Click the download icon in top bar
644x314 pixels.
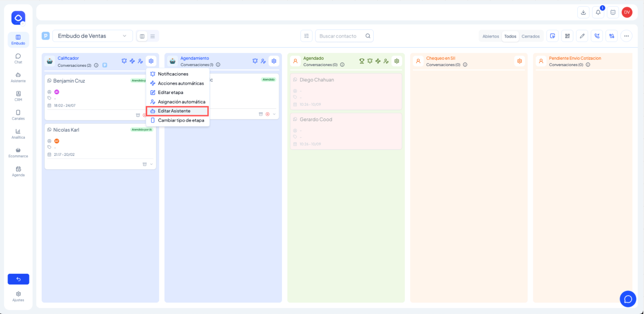click(583, 12)
